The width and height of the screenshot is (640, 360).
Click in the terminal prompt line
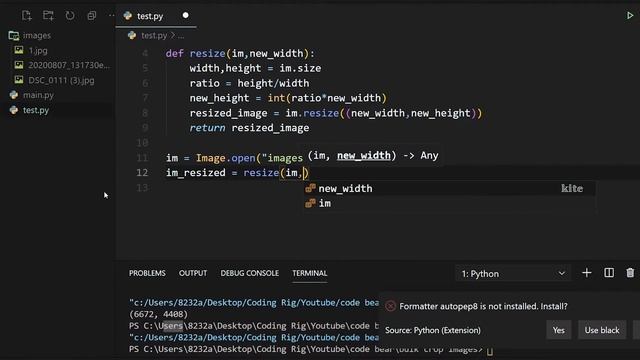click(310, 350)
